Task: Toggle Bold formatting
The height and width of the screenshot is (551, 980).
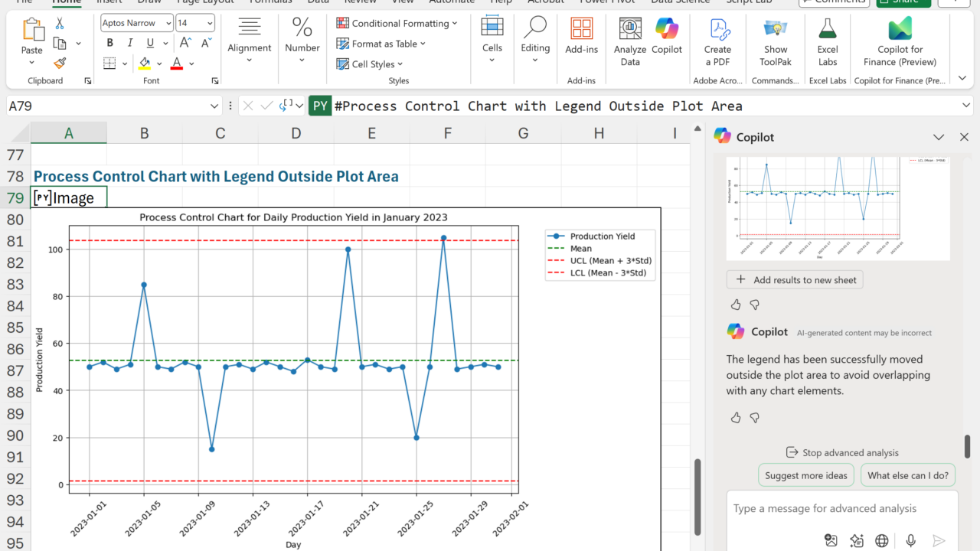Action: coord(110,43)
